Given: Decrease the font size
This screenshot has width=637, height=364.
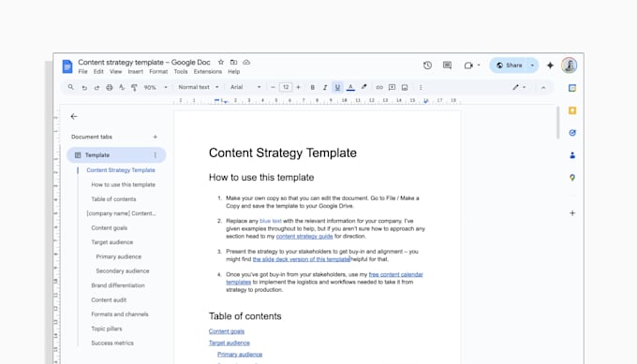Looking at the screenshot, I should point(273,87).
